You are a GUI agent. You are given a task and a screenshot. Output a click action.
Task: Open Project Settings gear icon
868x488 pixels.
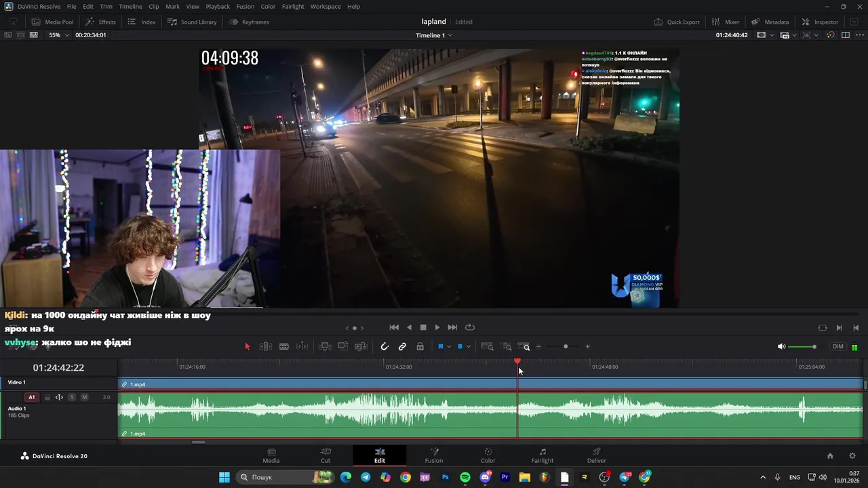(852, 456)
